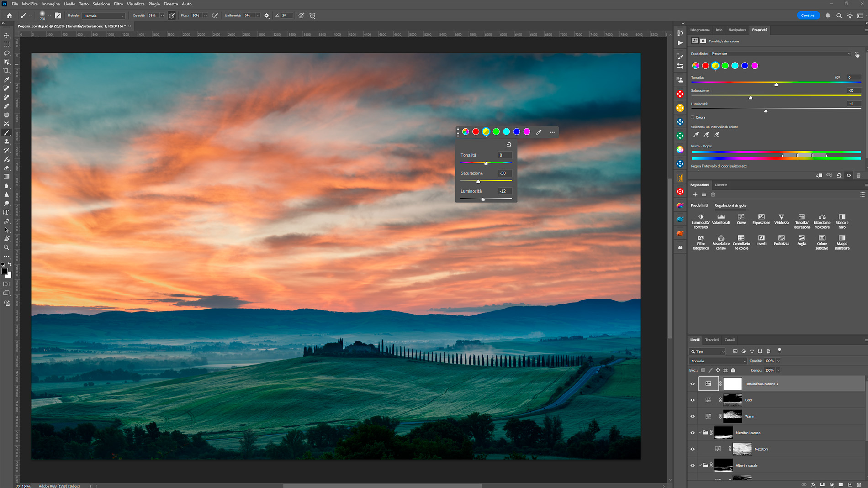
Task: Click the Home icon in options bar
Action: pyautogui.click(x=9, y=16)
